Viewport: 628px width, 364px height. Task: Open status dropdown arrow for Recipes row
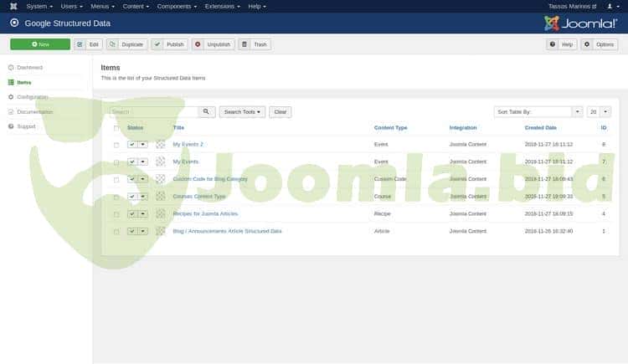tap(143, 213)
